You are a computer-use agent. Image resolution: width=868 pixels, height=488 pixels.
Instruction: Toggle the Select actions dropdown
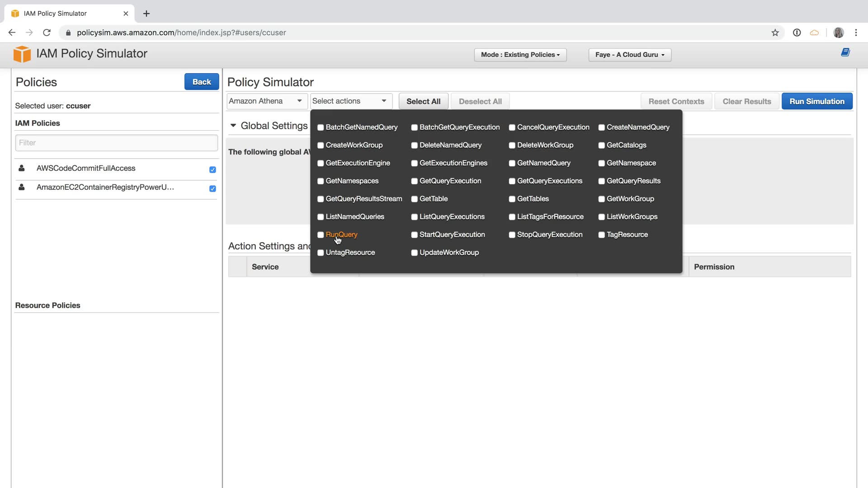(350, 101)
